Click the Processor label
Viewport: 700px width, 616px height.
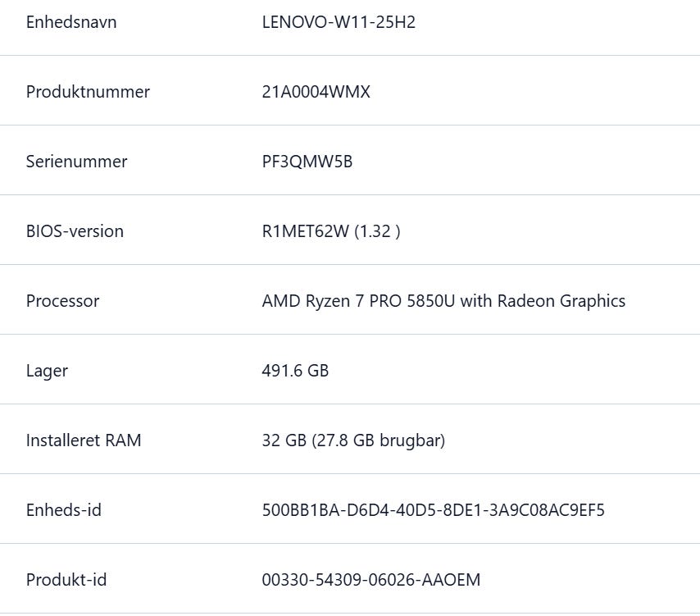point(63,301)
